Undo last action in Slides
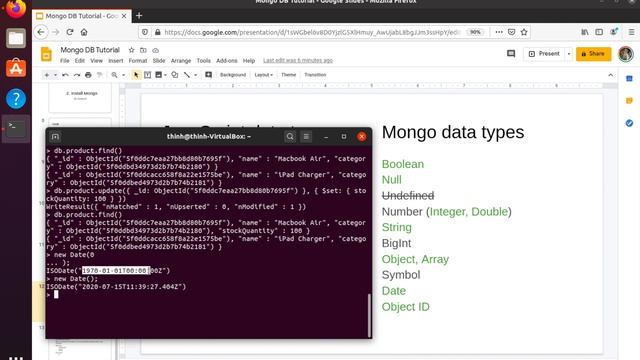 (65, 75)
